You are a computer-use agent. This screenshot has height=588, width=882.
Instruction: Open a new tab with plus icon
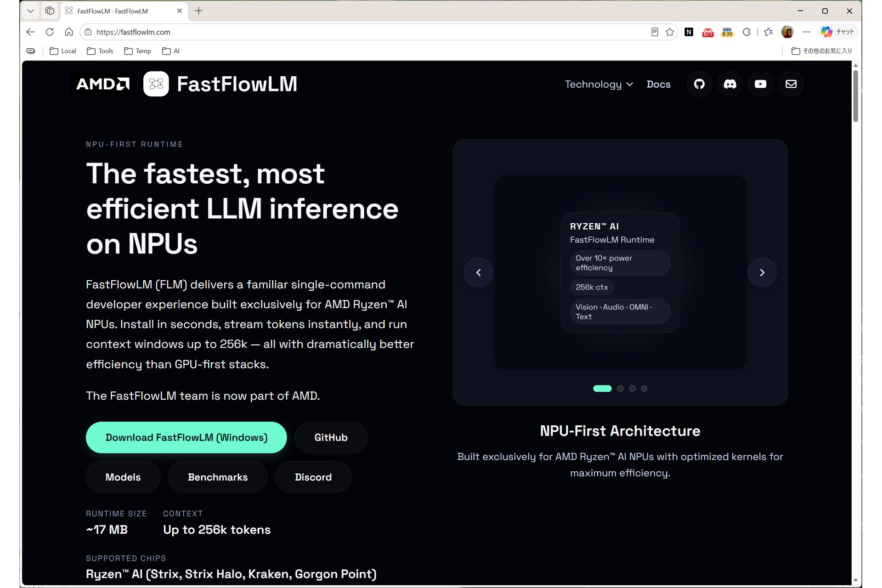198,11
